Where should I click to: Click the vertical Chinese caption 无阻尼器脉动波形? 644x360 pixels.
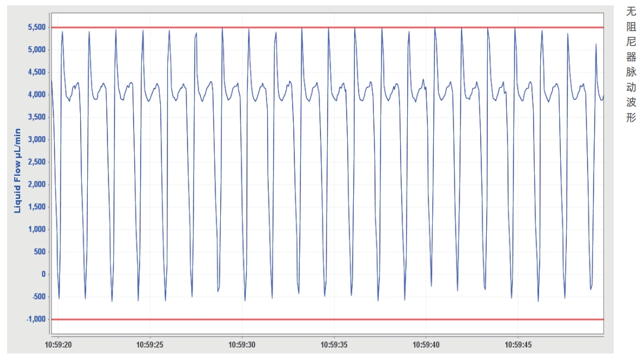click(x=631, y=64)
